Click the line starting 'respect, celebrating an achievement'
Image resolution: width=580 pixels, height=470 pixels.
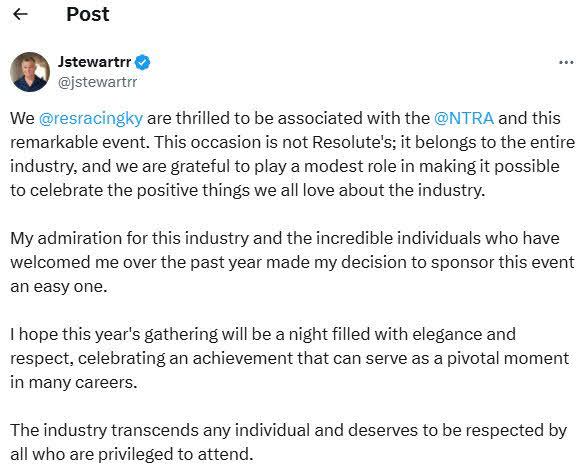coord(289,359)
